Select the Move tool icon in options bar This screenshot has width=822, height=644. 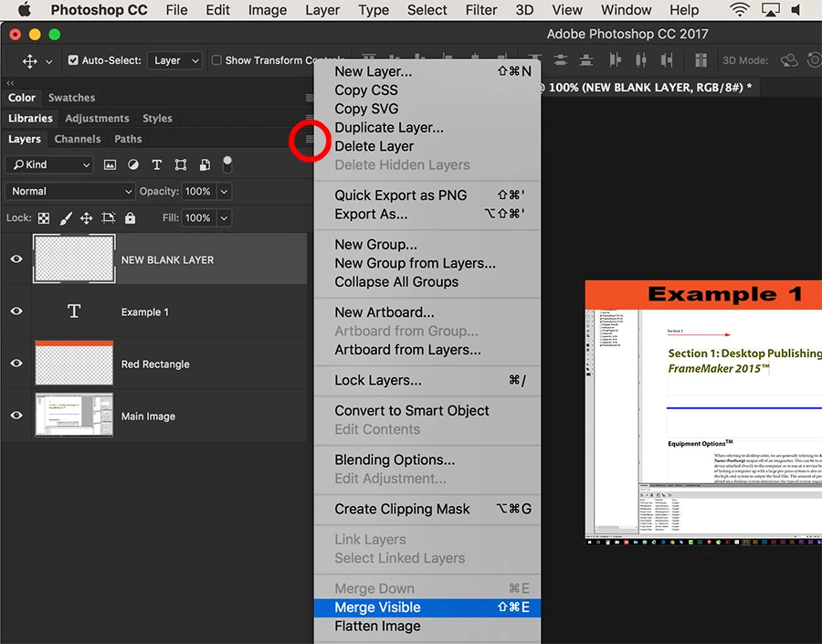point(29,61)
